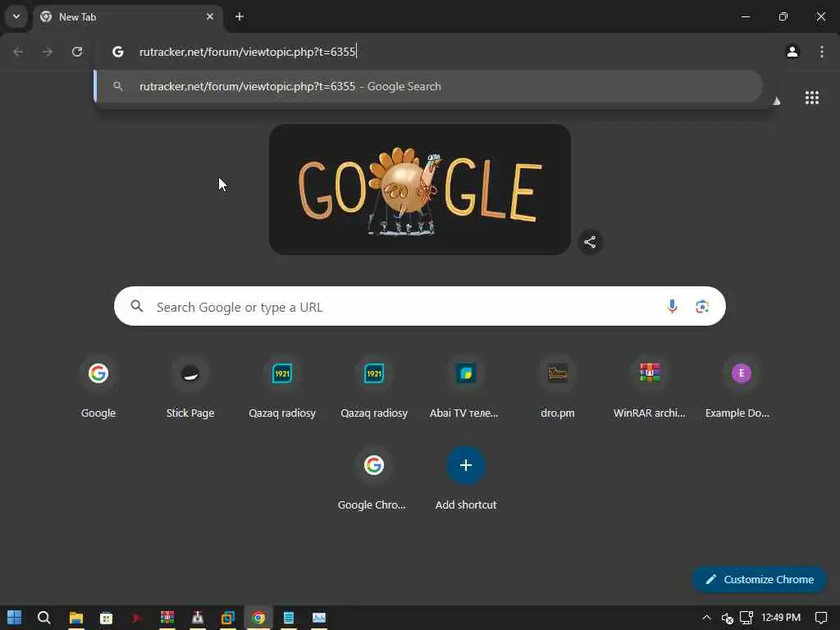Open Windows taskbar search
This screenshot has width=840, height=630.
coord(44,618)
